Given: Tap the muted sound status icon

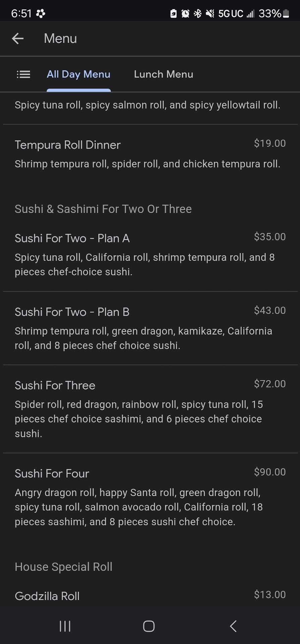Looking at the screenshot, I should tap(210, 13).
